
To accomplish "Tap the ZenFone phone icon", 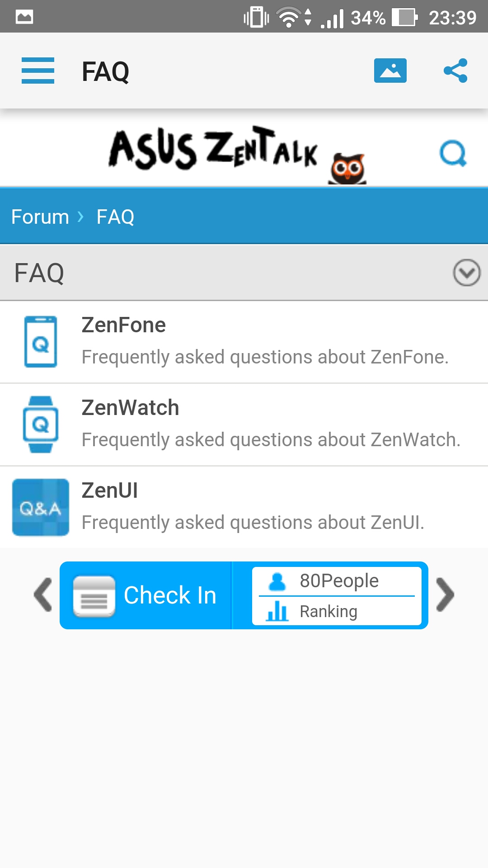I will tap(41, 341).
